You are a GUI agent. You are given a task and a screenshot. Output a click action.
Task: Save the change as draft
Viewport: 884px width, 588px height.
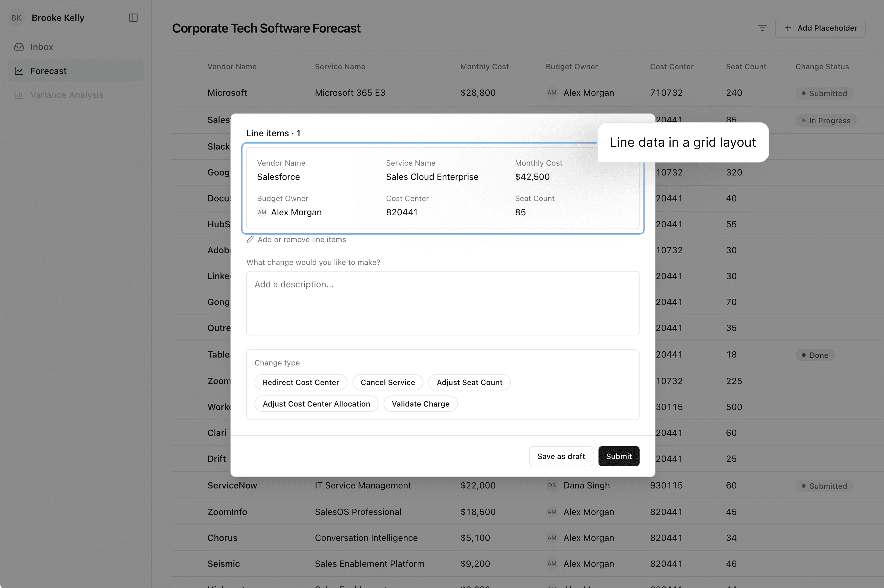click(561, 456)
